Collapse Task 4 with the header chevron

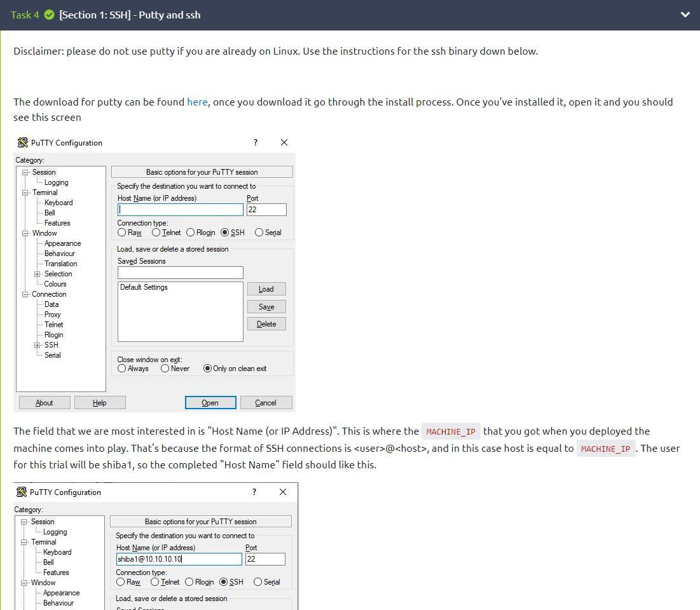[x=685, y=15]
